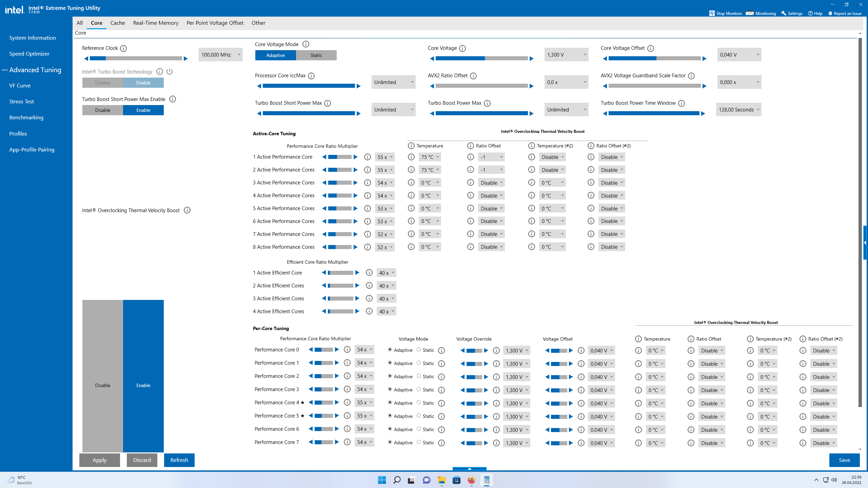Click the Discard button
The width and height of the screenshot is (868, 488).
point(142,460)
